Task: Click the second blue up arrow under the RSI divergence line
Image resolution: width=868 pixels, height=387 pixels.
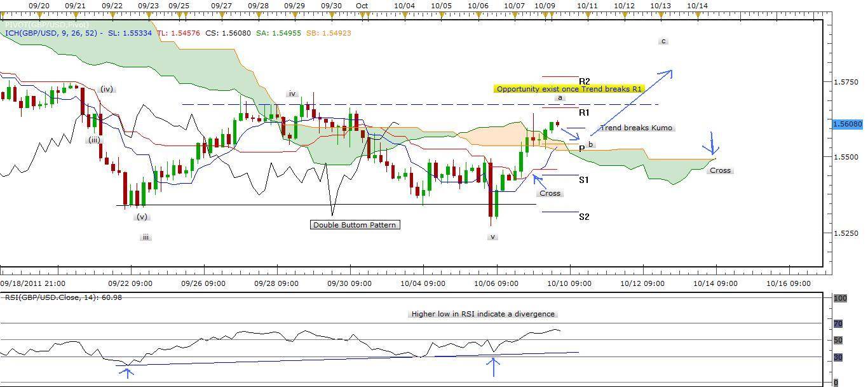Action: click(x=494, y=367)
